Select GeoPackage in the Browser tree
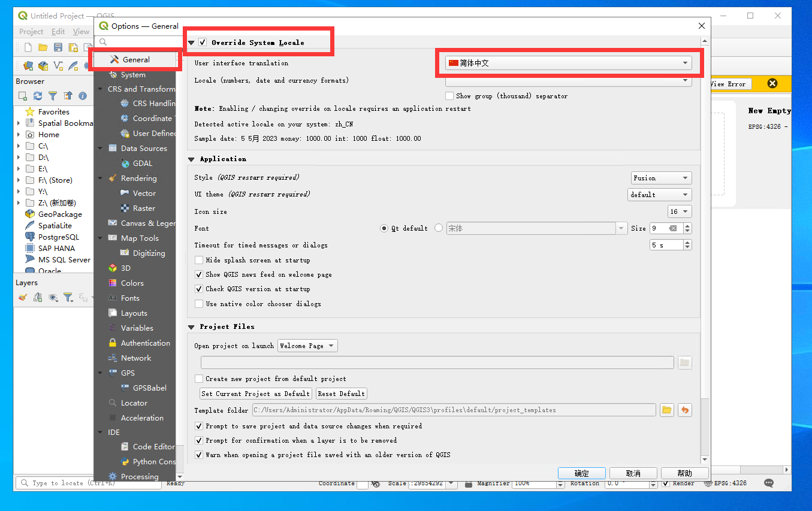The image size is (812, 511). point(59,214)
